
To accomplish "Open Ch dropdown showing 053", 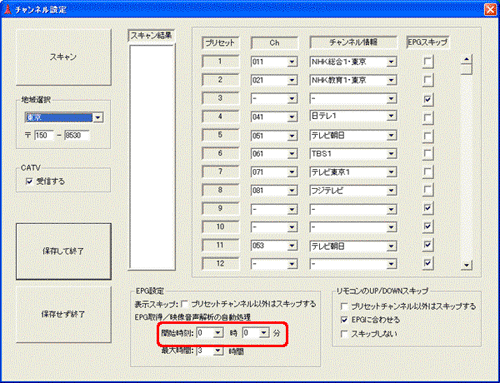I will pos(292,246).
